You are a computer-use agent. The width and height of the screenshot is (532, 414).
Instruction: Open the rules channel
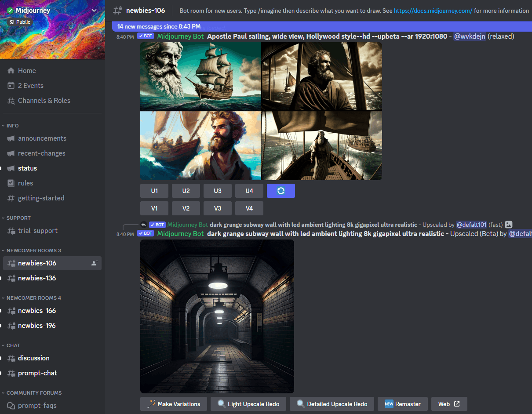point(52,183)
